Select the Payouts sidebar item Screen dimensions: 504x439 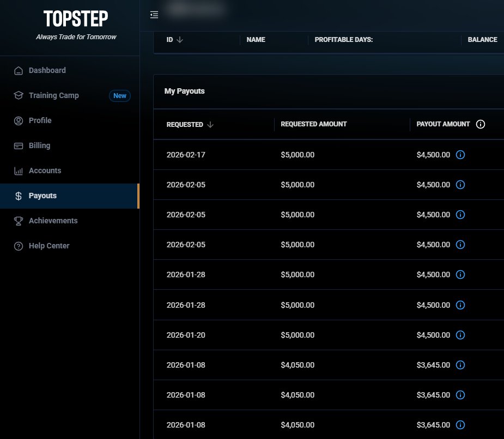click(x=69, y=196)
